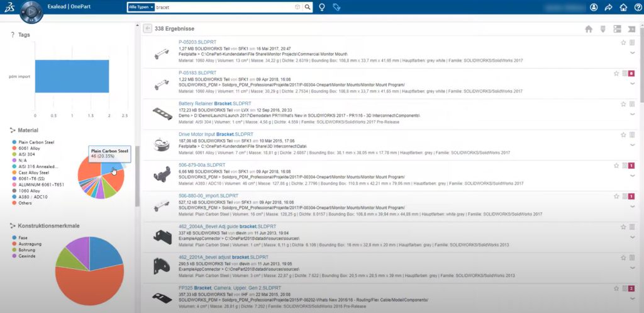Click the 3DS compass logo button

pyautogui.click(x=31, y=11)
